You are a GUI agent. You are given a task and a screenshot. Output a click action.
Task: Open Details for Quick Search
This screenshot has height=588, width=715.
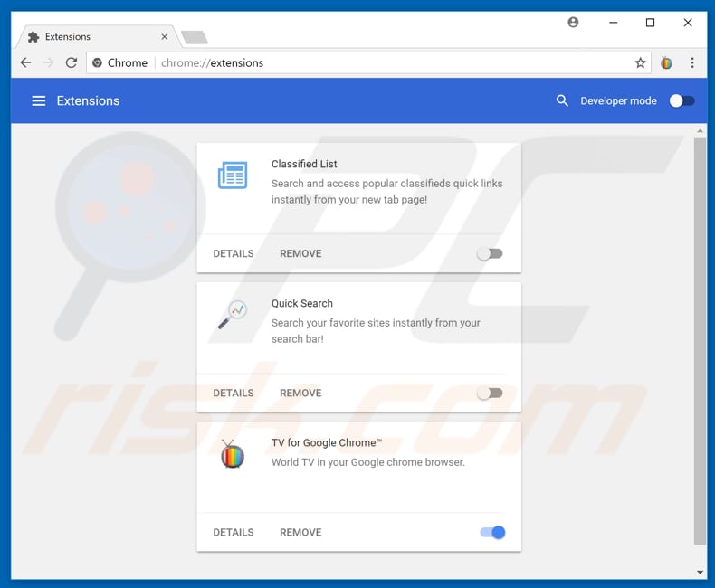coord(234,393)
